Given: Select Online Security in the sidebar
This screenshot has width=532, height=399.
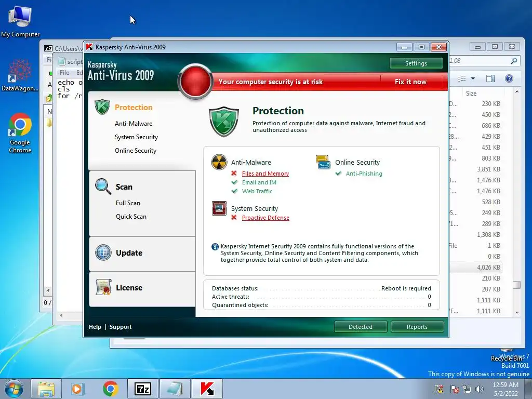Looking at the screenshot, I should click(136, 151).
